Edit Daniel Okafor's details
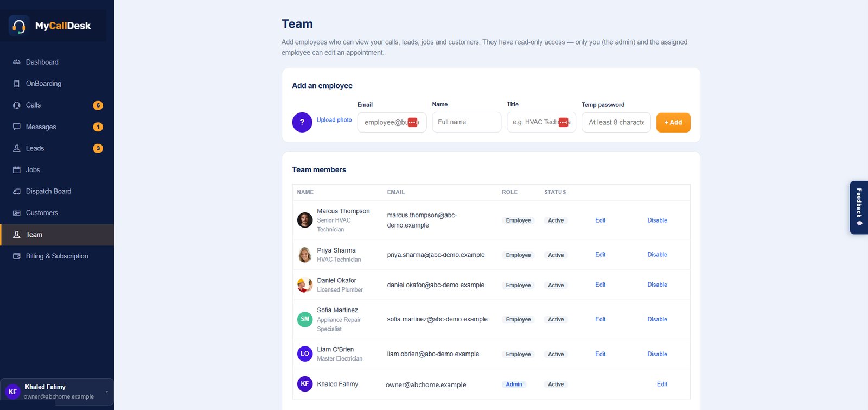This screenshot has width=868, height=410. coord(600,285)
